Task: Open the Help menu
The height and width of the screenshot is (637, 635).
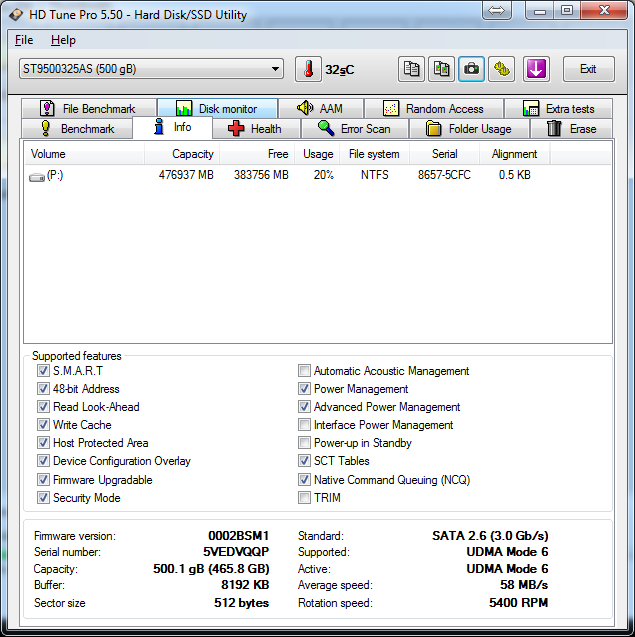Action: click(63, 40)
